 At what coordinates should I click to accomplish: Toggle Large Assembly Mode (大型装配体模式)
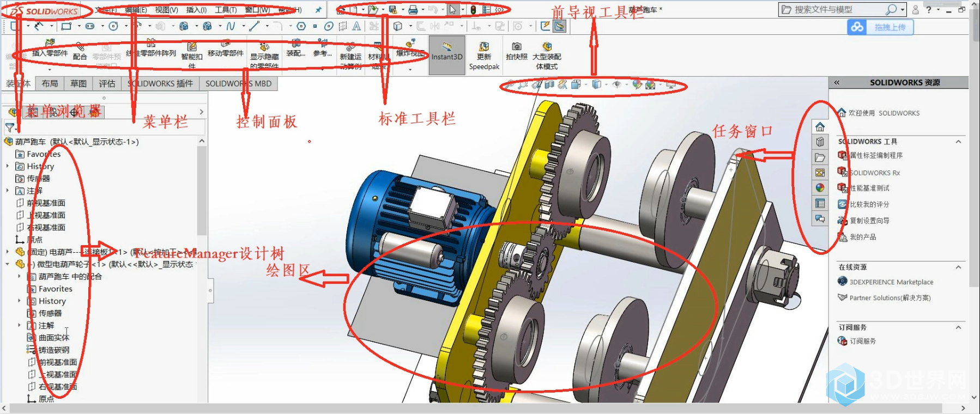547,55
